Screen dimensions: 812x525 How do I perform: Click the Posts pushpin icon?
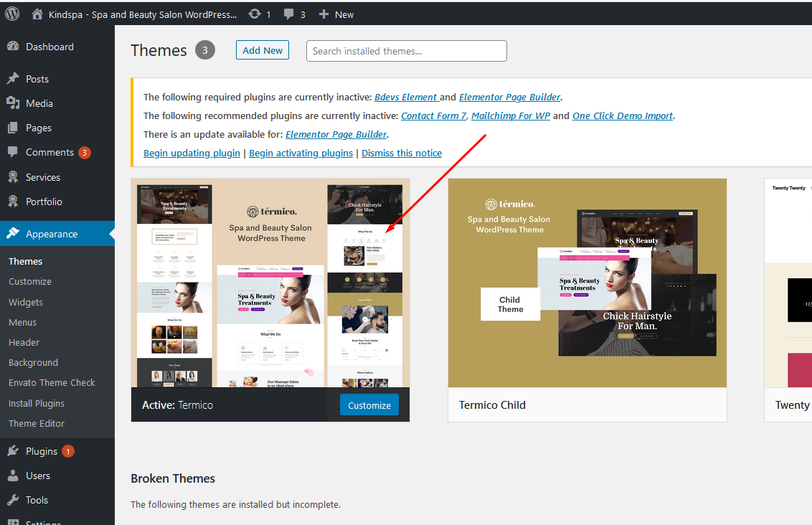point(13,79)
